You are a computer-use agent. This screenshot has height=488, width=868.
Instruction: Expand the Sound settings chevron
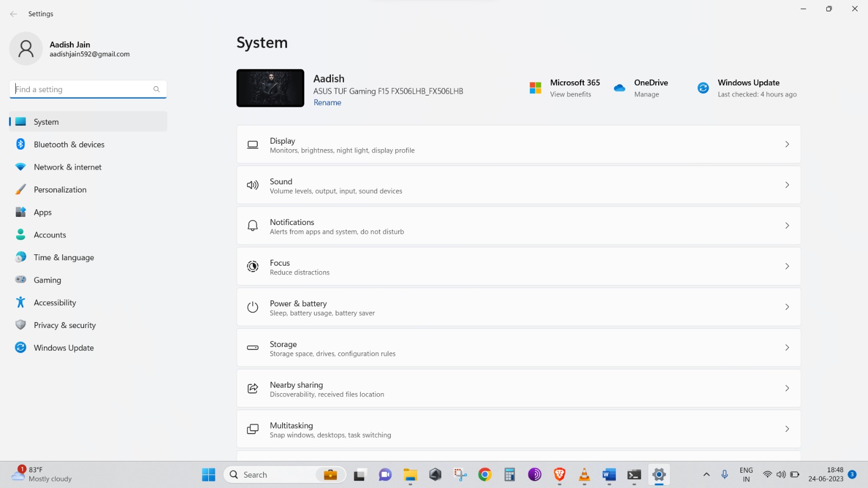click(787, 185)
